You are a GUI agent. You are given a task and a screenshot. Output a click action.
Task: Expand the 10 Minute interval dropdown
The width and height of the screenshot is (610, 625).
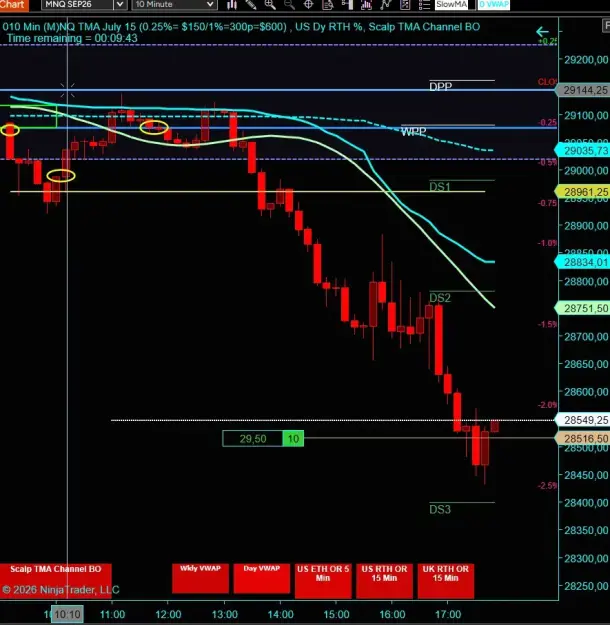pyautogui.click(x=210, y=4)
